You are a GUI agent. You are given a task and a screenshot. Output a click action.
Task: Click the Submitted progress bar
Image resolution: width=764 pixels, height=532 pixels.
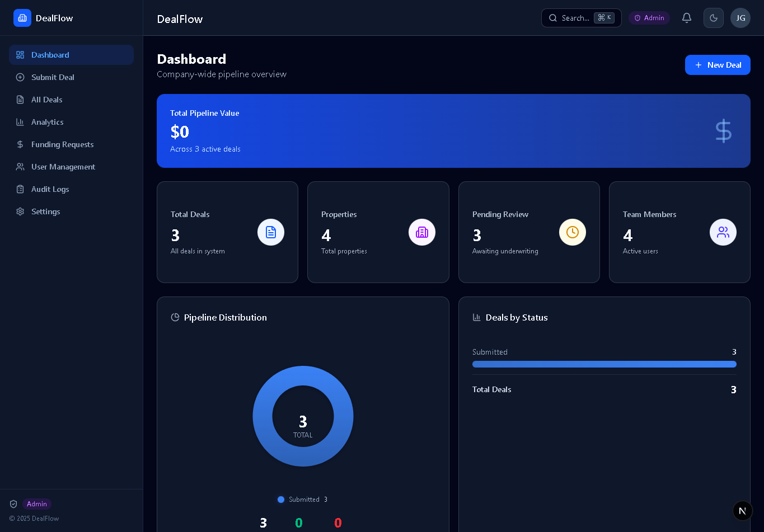click(x=604, y=364)
